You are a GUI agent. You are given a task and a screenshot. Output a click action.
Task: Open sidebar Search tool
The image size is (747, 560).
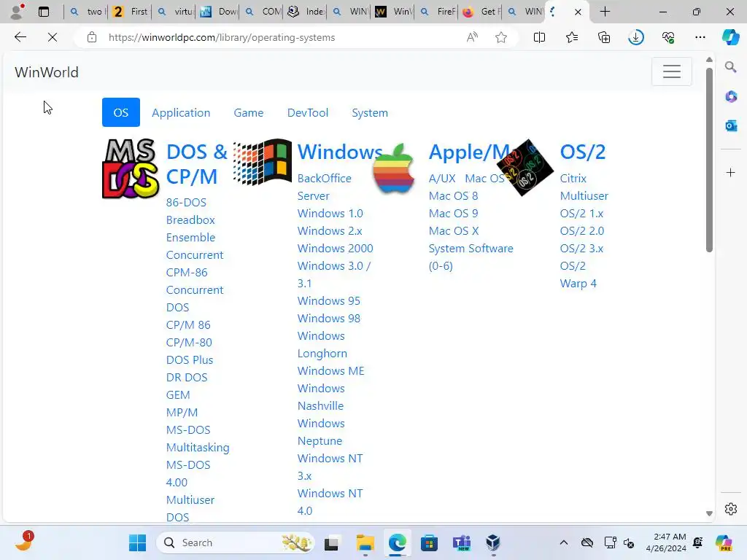tap(730, 67)
